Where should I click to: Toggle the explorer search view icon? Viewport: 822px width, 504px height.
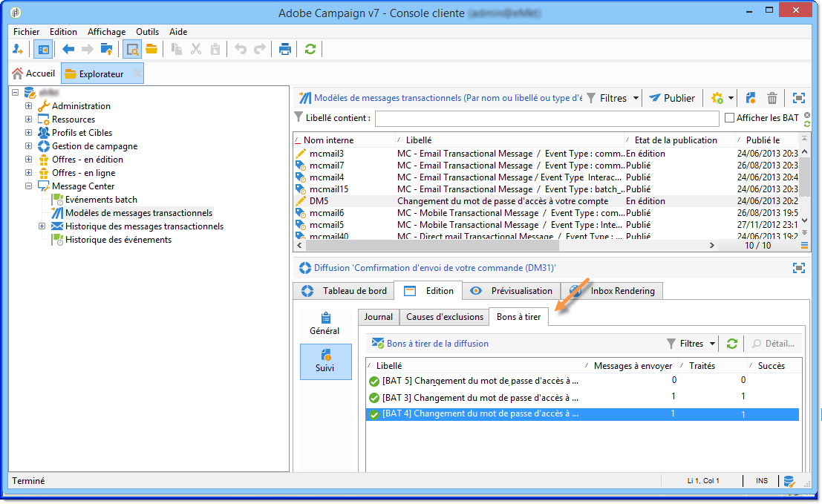coord(132,49)
